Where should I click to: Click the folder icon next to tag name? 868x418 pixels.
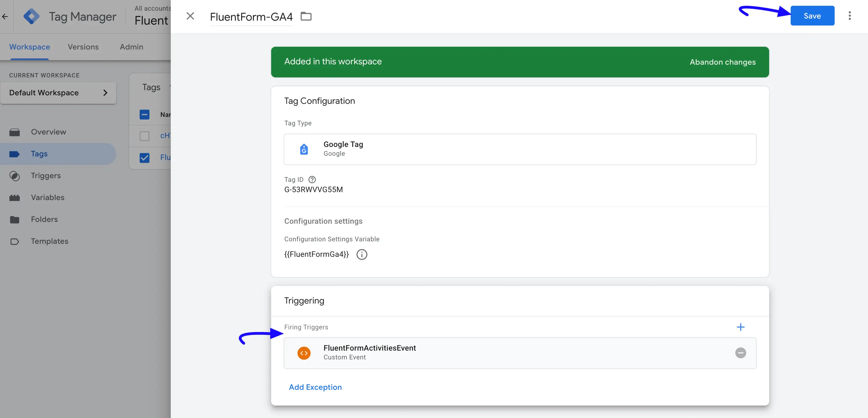click(x=306, y=16)
